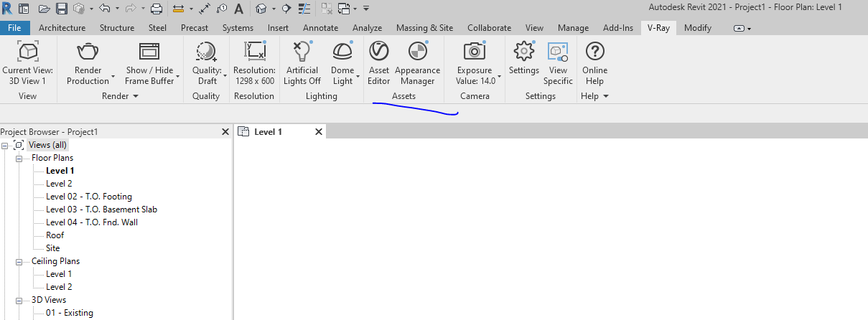This screenshot has height=320, width=868.
Task: Open V-Ray Settings gear
Action: pos(523,59)
